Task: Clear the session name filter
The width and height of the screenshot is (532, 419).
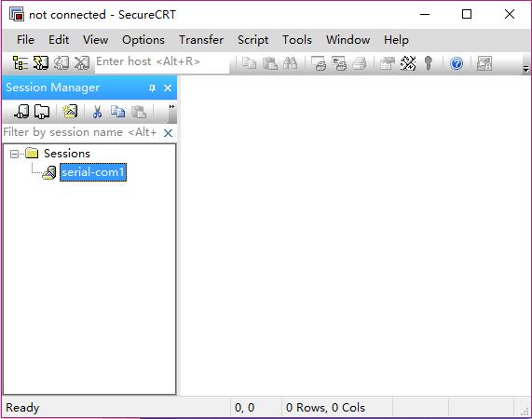Action: point(168,133)
